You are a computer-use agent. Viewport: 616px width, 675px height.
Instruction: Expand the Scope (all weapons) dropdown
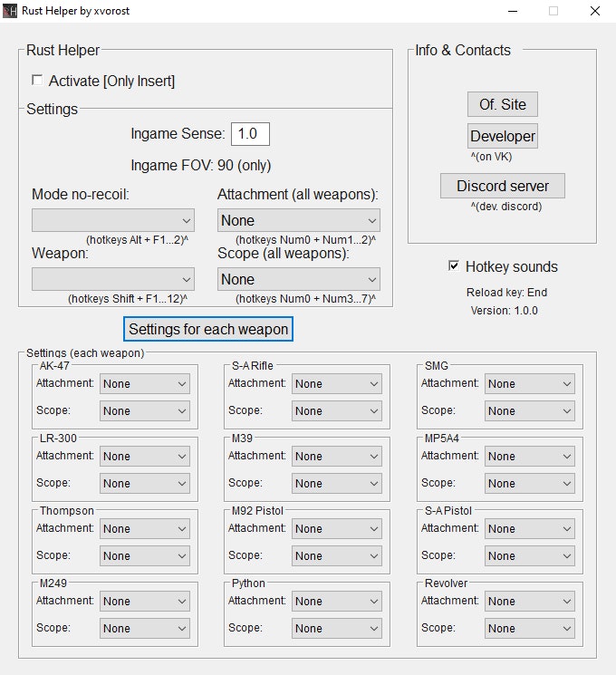click(x=299, y=279)
